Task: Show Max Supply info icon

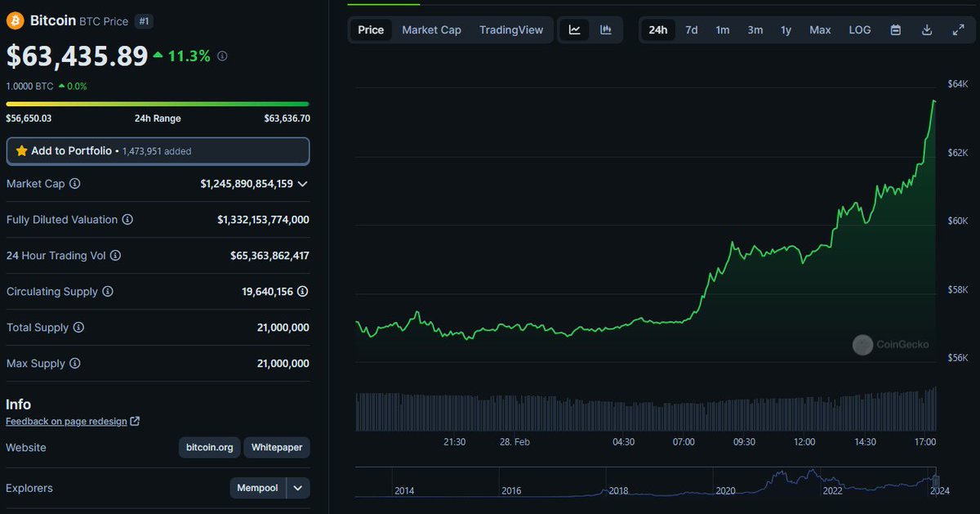Action: [75, 364]
